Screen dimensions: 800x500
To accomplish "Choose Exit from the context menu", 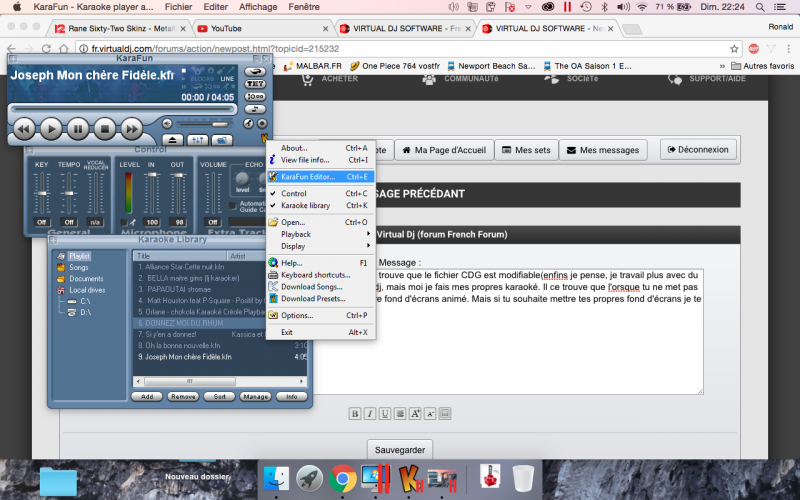I will [x=321, y=332].
